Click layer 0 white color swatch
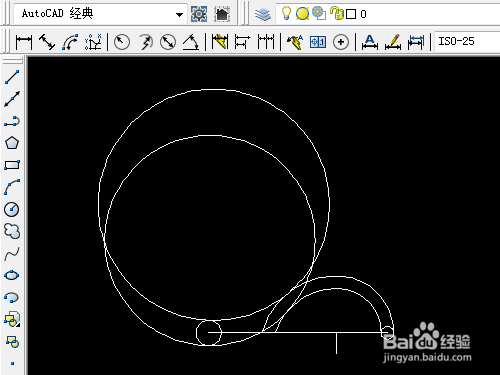500x375 pixels. [x=351, y=14]
